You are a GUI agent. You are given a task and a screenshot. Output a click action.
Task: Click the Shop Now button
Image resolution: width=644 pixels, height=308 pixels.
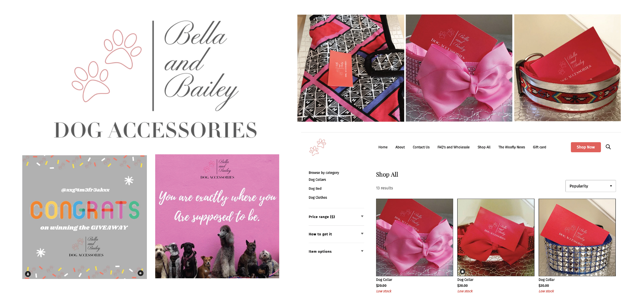(585, 147)
